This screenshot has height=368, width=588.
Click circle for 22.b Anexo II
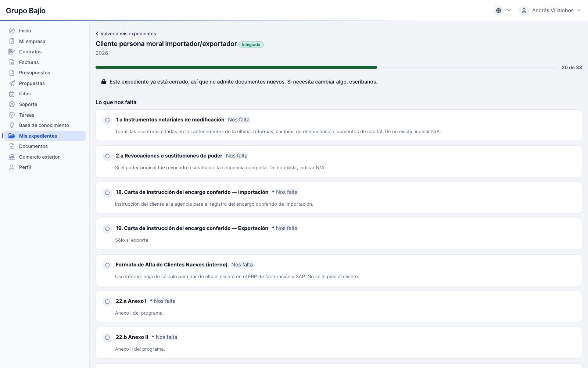[x=107, y=337]
